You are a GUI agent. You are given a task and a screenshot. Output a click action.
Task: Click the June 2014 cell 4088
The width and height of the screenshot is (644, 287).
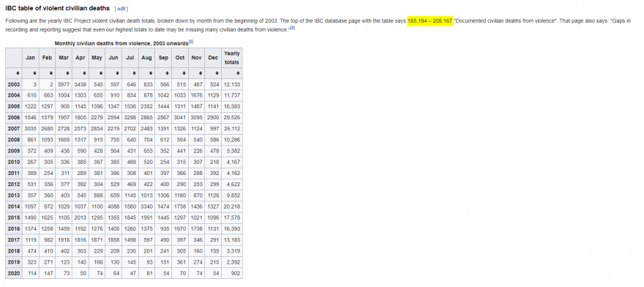(113, 206)
